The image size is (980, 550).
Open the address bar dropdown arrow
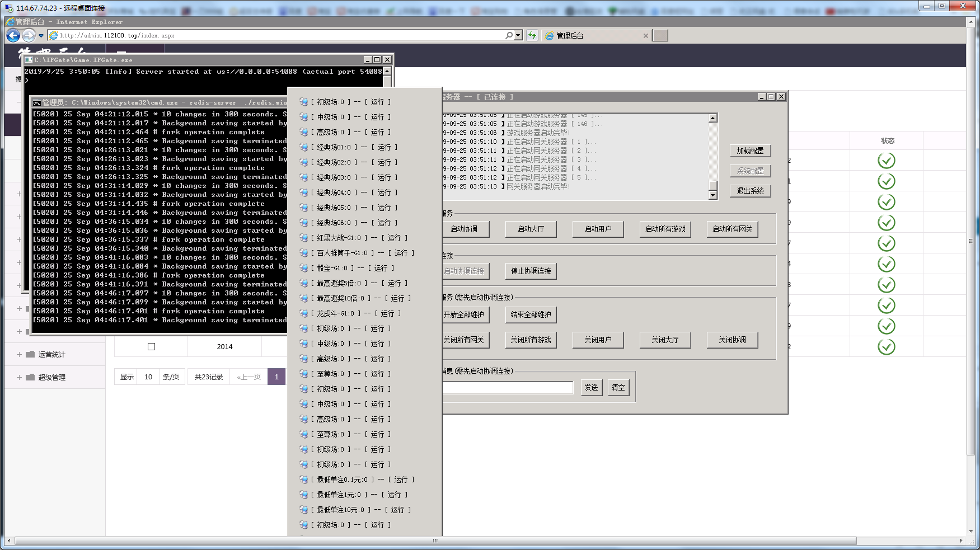pyautogui.click(x=518, y=35)
